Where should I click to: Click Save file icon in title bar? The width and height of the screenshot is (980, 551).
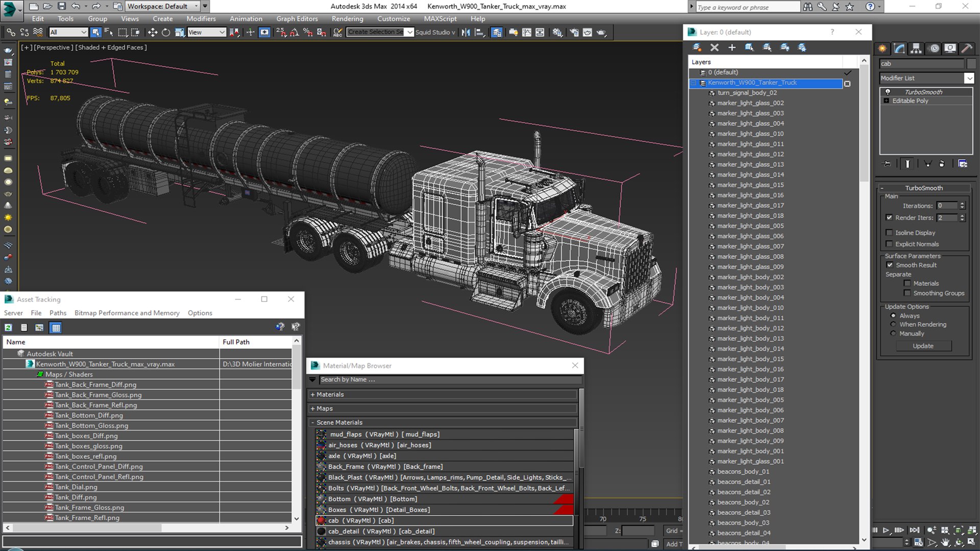pyautogui.click(x=62, y=6)
